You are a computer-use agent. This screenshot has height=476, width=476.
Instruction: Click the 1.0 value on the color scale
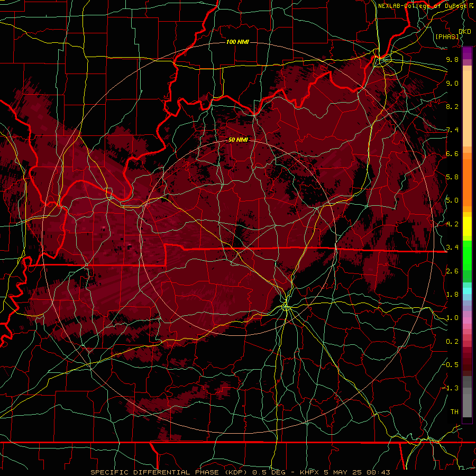(452, 318)
